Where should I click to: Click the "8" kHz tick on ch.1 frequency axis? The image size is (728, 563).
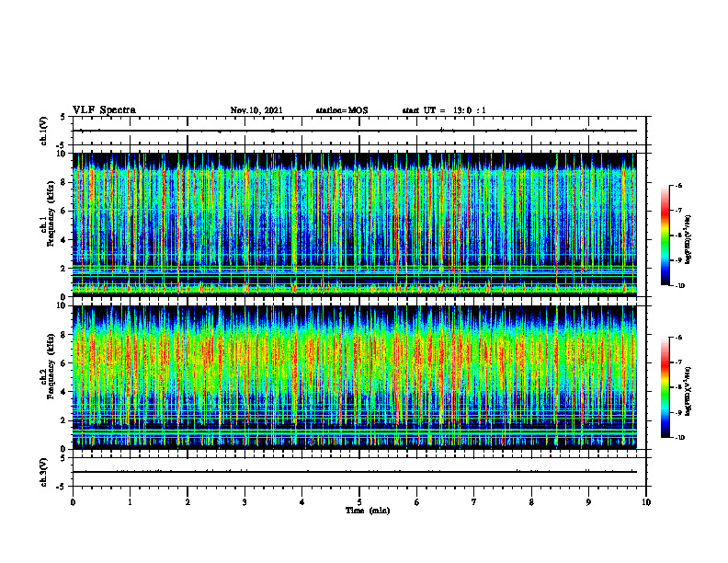tap(64, 182)
